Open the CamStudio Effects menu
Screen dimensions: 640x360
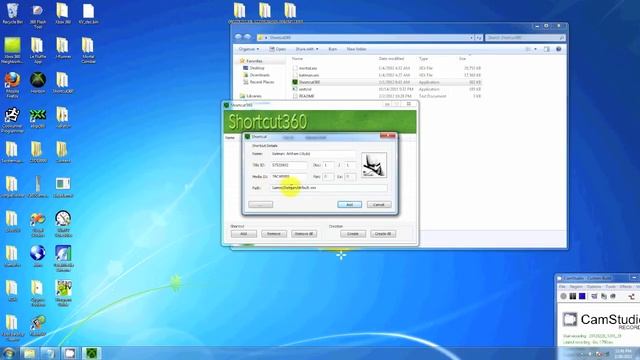626,287
